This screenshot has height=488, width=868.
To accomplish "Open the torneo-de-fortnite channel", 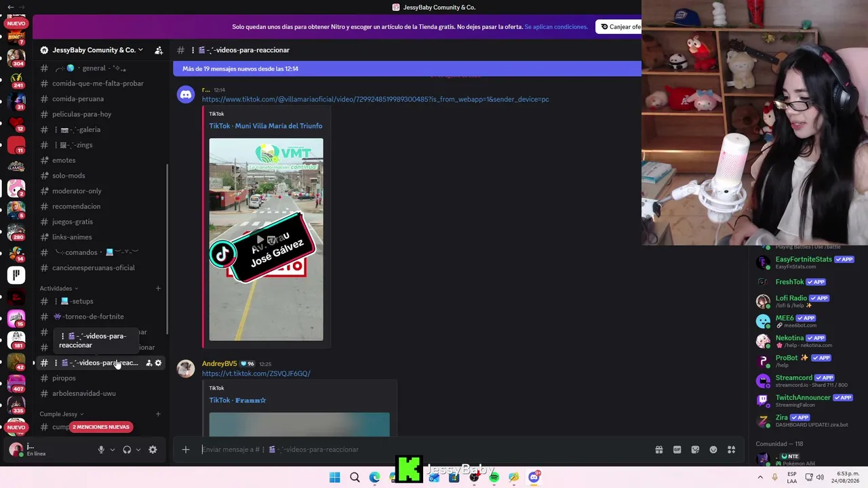I will point(98,317).
